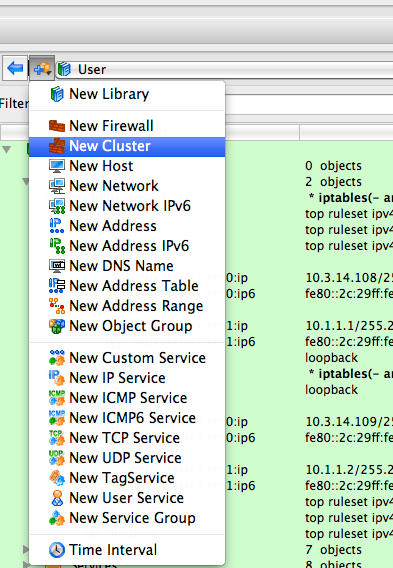The image size is (393, 568).
Task: Click the New Address Table icon
Action: pyautogui.click(x=57, y=286)
